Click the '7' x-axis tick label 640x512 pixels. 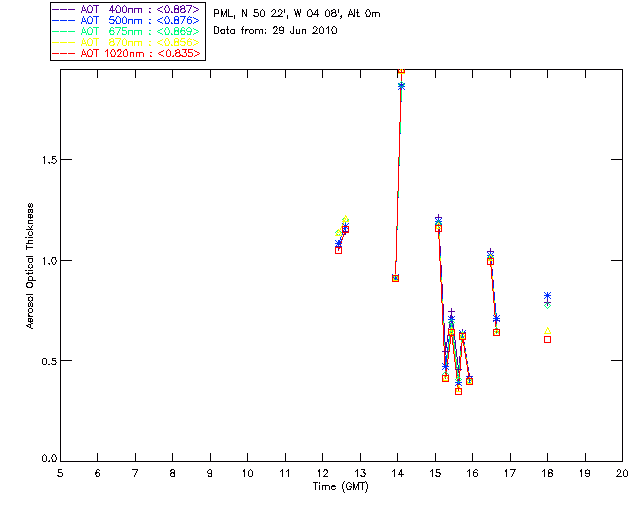tap(135, 473)
